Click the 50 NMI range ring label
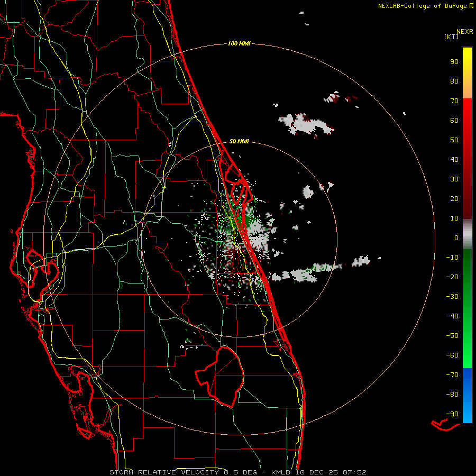Viewport: 476px width, 476px height. (x=239, y=141)
